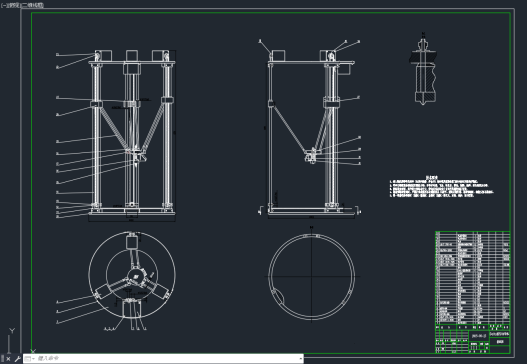The height and width of the screenshot is (364, 527).
Task: Select the nozzle section detail view
Action: 423,68
